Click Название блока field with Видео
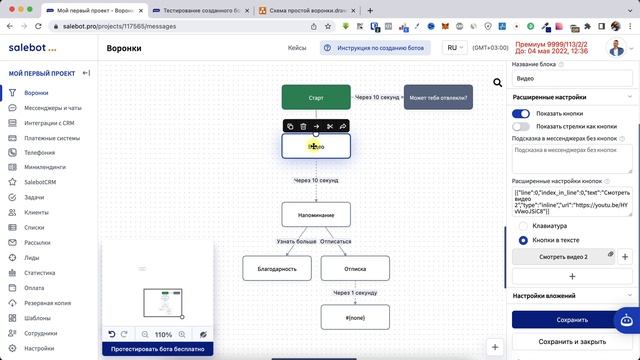The height and width of the screenshot is (360, 640). pos(572,78)
